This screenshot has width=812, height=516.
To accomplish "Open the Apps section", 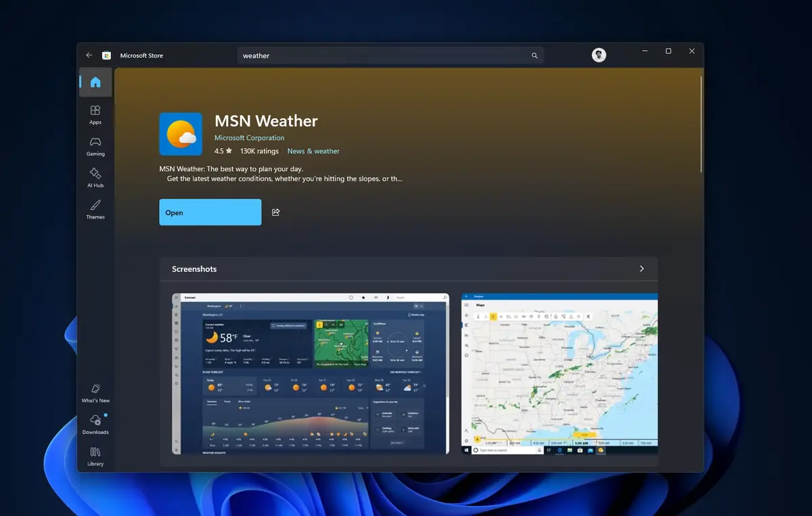I will point(95,114).
